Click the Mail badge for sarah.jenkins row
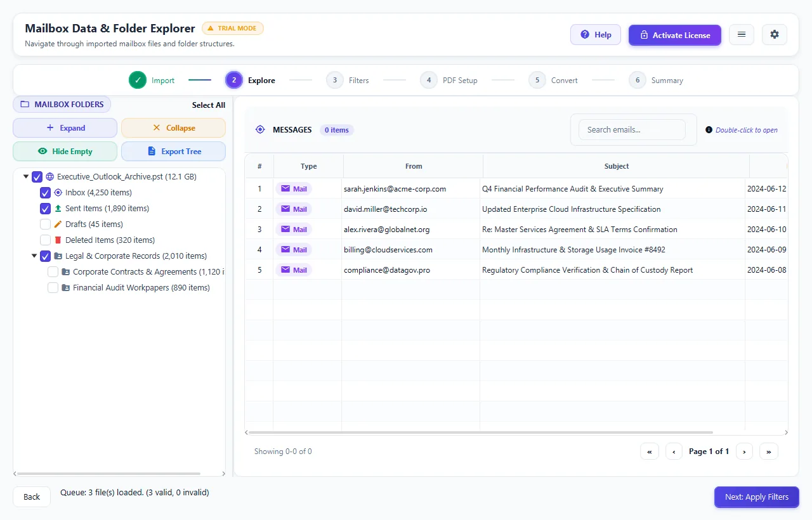The image size is (812, 520). 294,189
